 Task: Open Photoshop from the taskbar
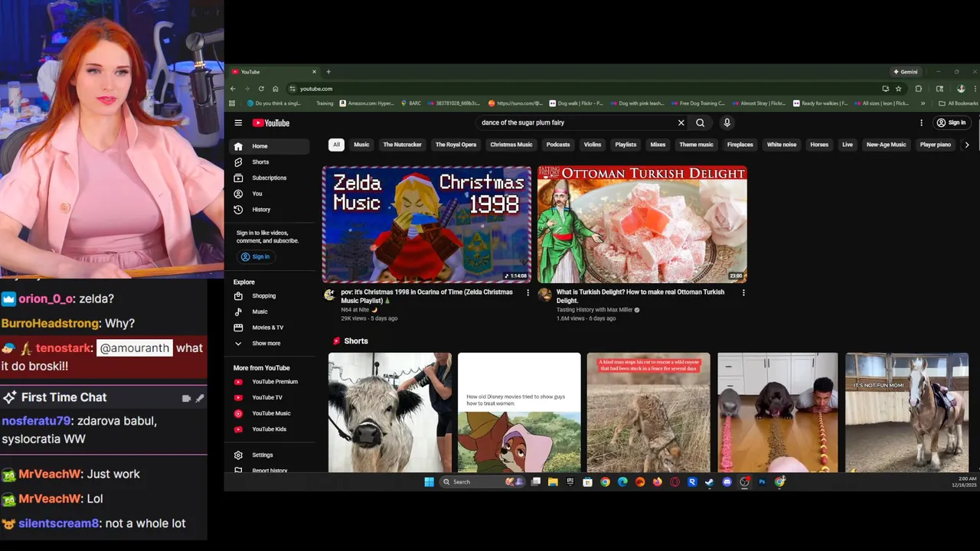[x=762, y=482]
